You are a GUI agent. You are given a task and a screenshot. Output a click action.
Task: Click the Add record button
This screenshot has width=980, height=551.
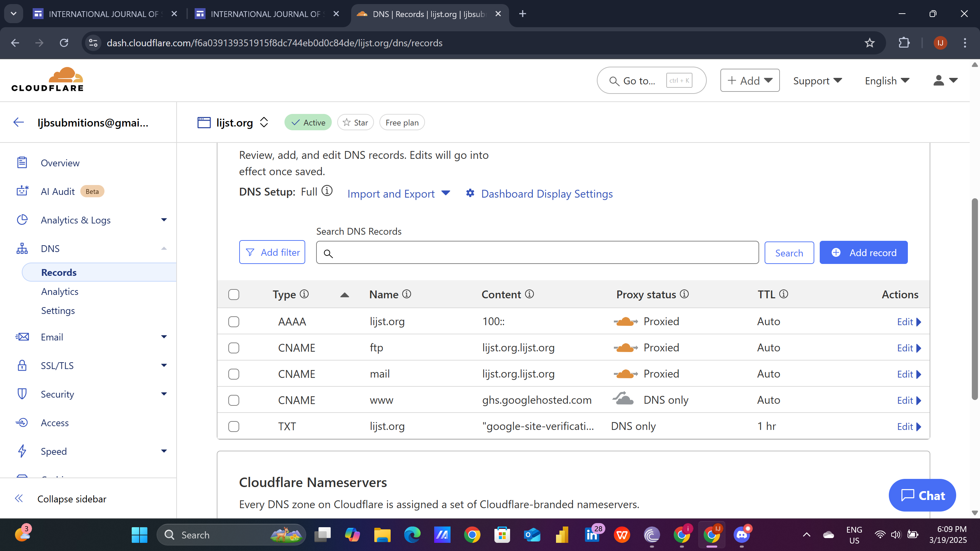tap(863, 252)
